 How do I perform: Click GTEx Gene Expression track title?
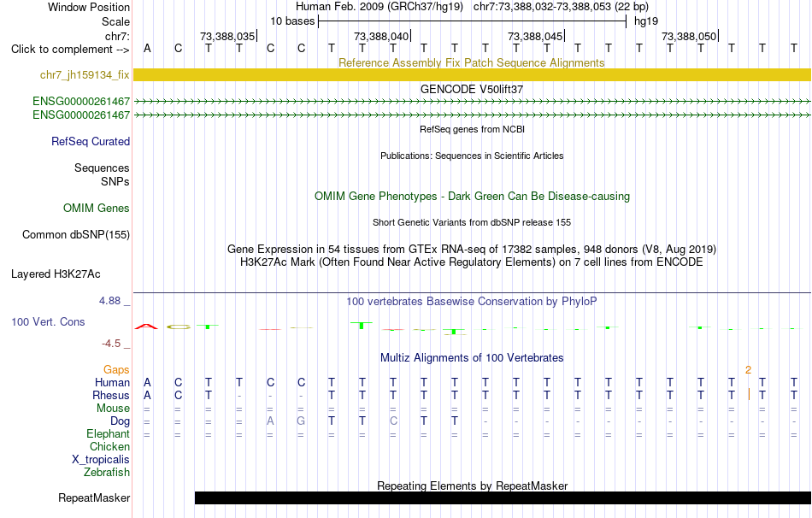pos(472,249)
